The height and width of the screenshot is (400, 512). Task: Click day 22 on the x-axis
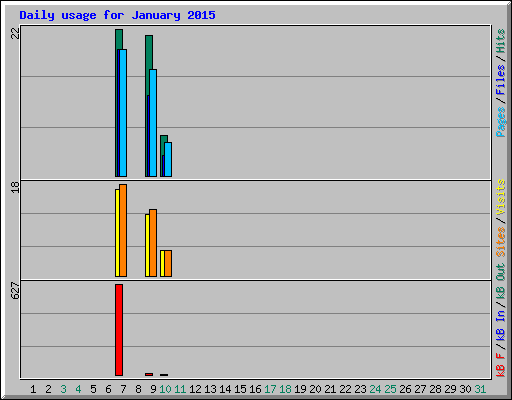tap(345, 389)
